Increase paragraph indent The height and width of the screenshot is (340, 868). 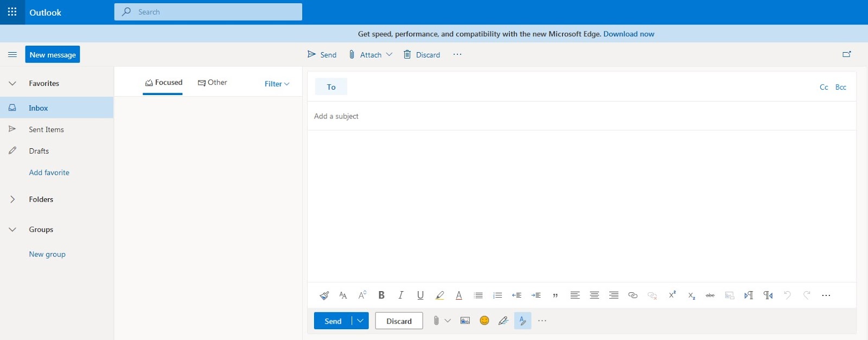[537, 295]
